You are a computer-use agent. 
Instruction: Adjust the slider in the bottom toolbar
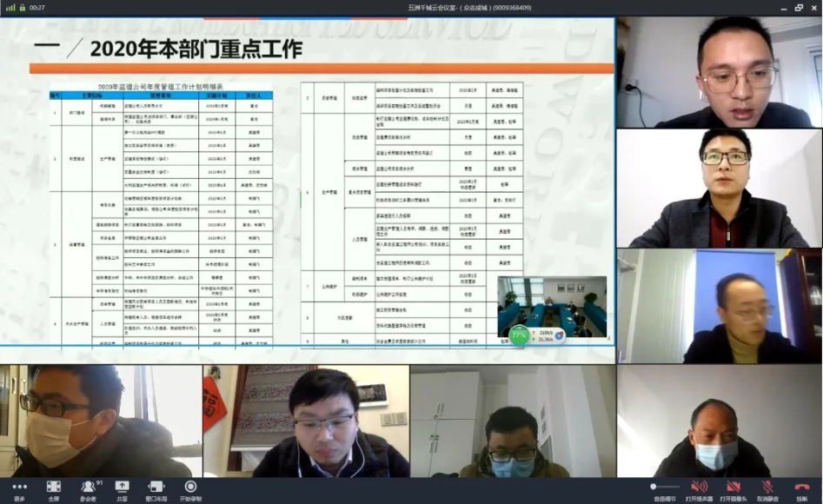pos(665,487)
